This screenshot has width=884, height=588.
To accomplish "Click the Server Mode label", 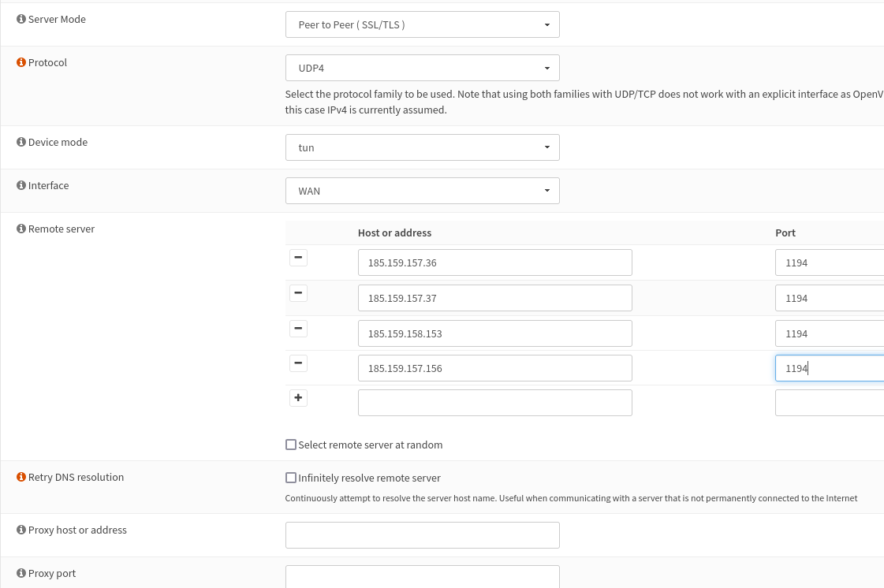I will [57, 19].
